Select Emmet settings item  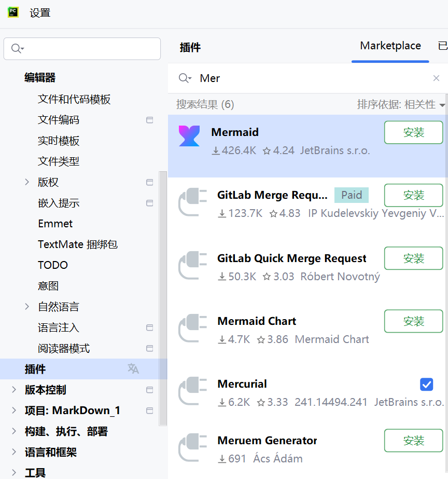tap(55, 224)
